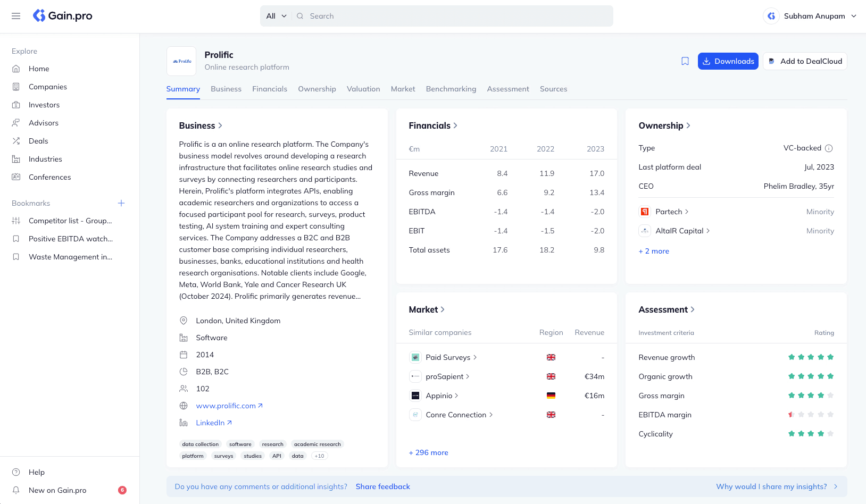
Task: Click the VC-backed info icon
Action: (829, 148)
